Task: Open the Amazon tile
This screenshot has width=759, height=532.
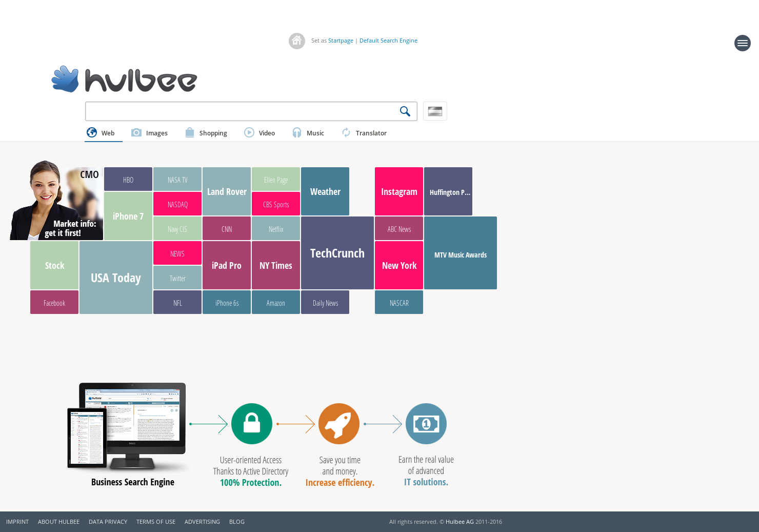Action: 276,302
